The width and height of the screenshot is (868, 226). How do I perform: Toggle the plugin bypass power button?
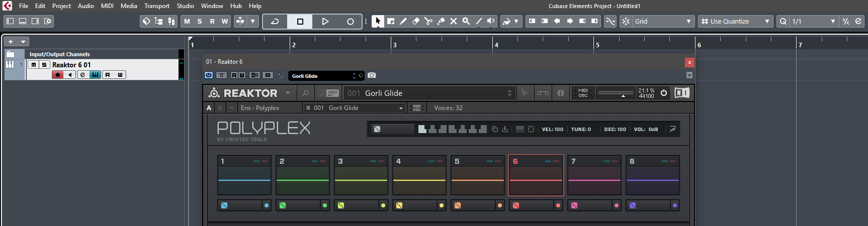pos(209,75)
